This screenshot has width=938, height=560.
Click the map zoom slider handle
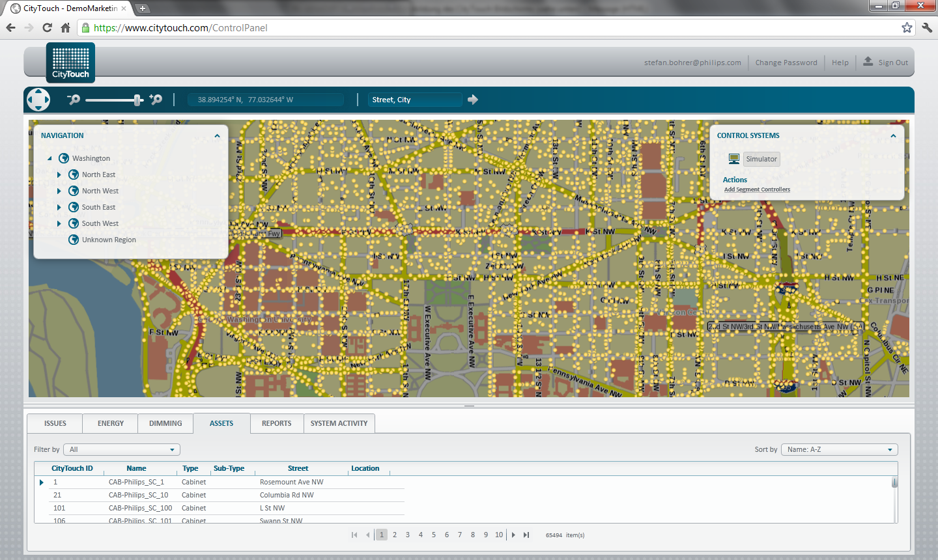137,100
